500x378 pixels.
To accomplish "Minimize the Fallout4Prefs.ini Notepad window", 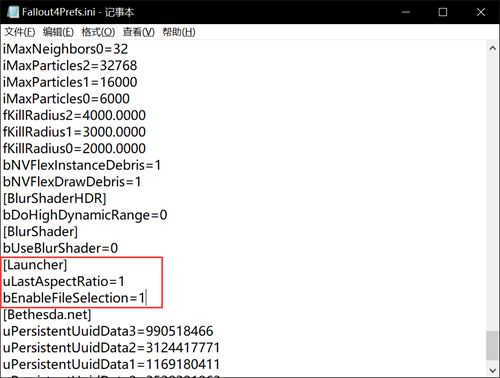I will tap(406, 12).
